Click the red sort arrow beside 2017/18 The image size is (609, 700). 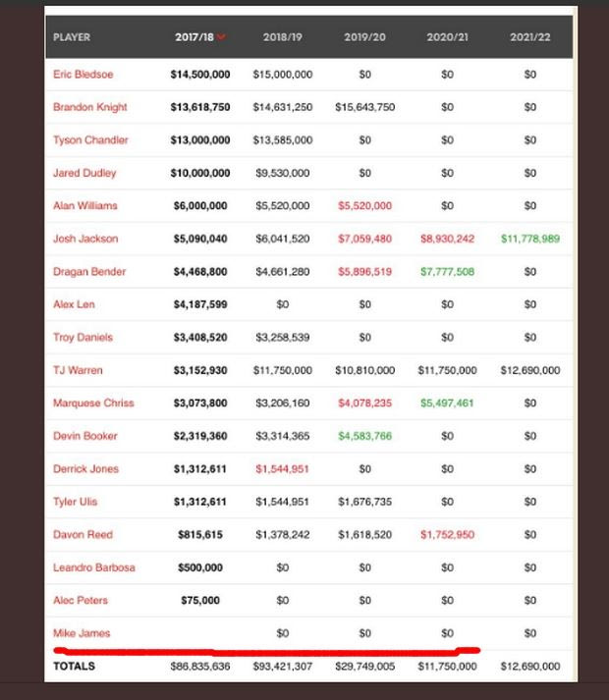tap(221, 37)
